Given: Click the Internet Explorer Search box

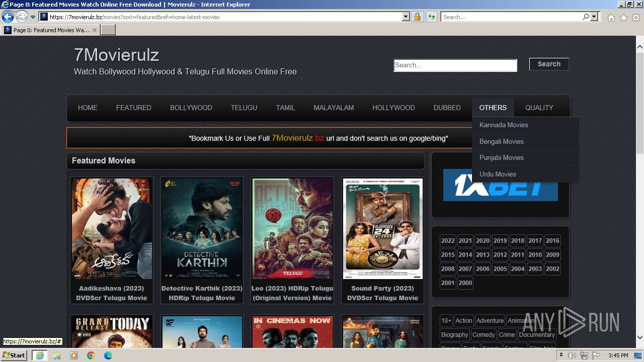Looking at the screenshot, I should coord(511,17).
